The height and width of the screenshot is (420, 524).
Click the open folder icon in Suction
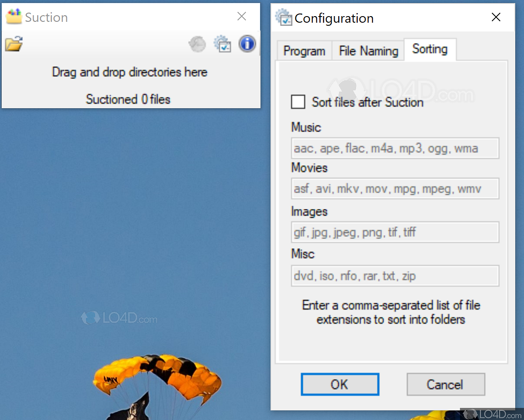[x=14, y=44]
